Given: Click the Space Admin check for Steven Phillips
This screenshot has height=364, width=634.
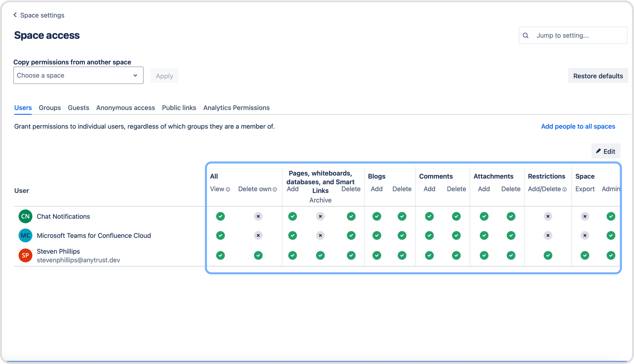Looking at the screenshot, I should [x=611, y=255].
